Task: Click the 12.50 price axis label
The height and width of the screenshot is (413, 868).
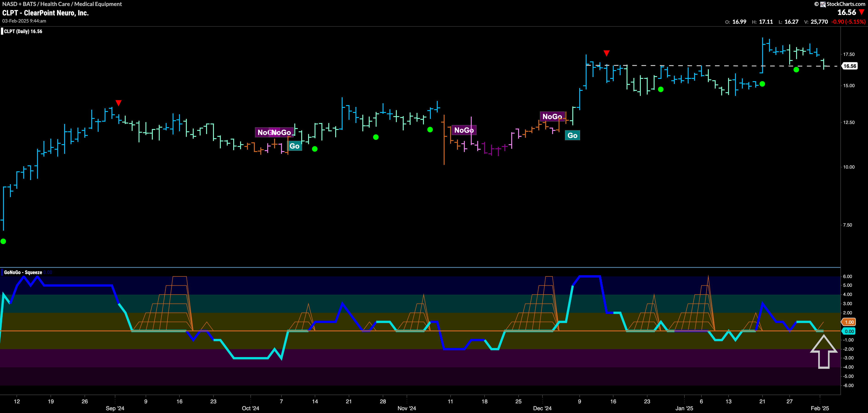Action: 849,122
